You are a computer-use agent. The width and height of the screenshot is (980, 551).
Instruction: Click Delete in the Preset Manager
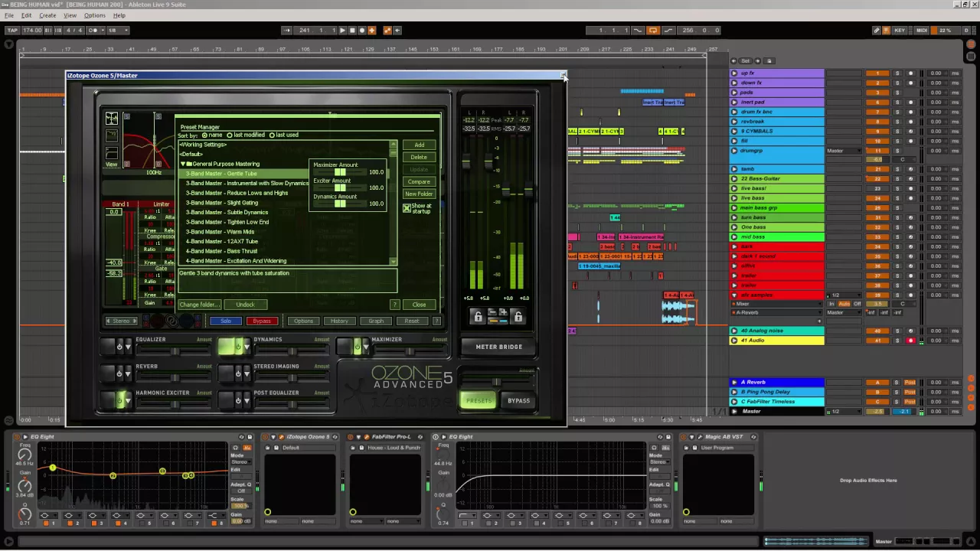pos(419,157)
